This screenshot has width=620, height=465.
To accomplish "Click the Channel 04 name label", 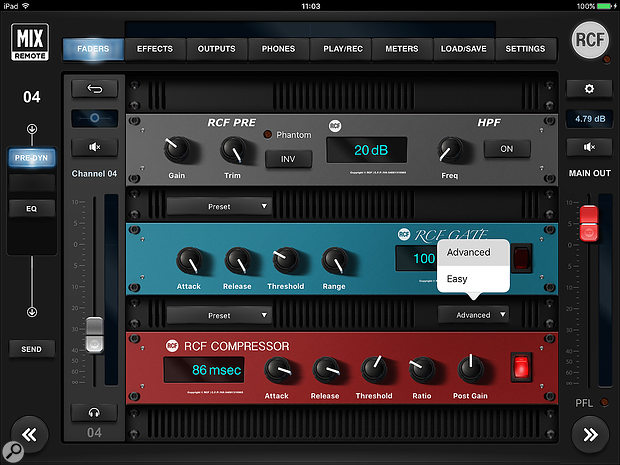I will click(x=95, y=174).
